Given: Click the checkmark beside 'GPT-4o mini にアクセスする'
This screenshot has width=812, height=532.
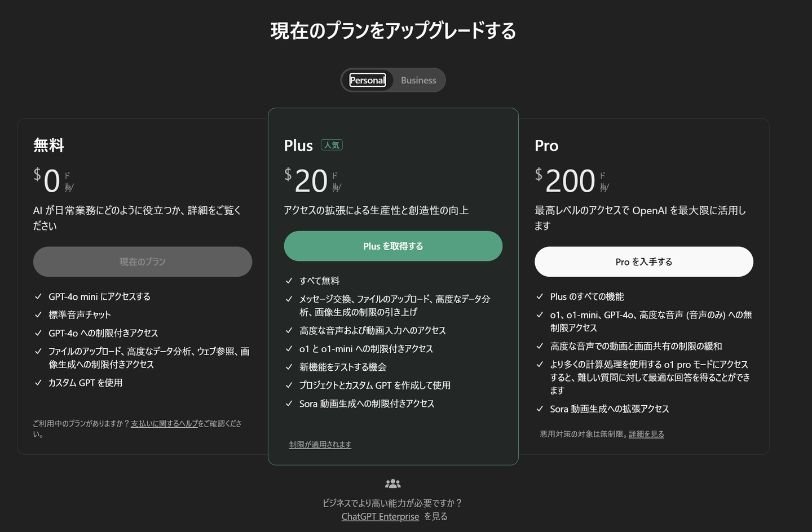Looking at the screenshot, I should click(38, 296).
